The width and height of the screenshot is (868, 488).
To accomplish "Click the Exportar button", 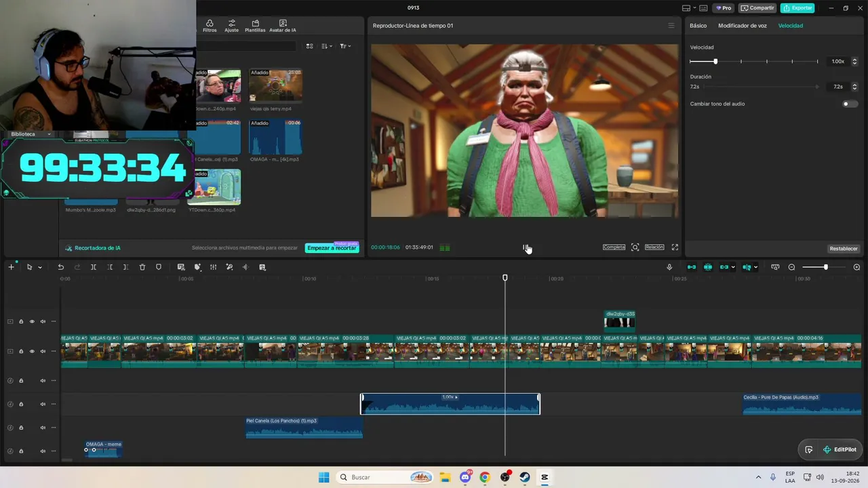I will pos(797,8).
